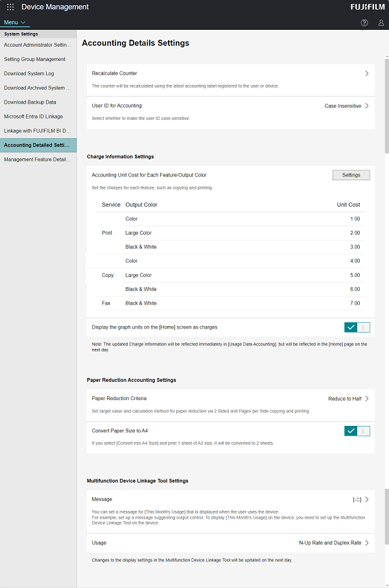389x588 pixels.
Task: Click the Charge Information Settings heading
Action: coord(121,157)
